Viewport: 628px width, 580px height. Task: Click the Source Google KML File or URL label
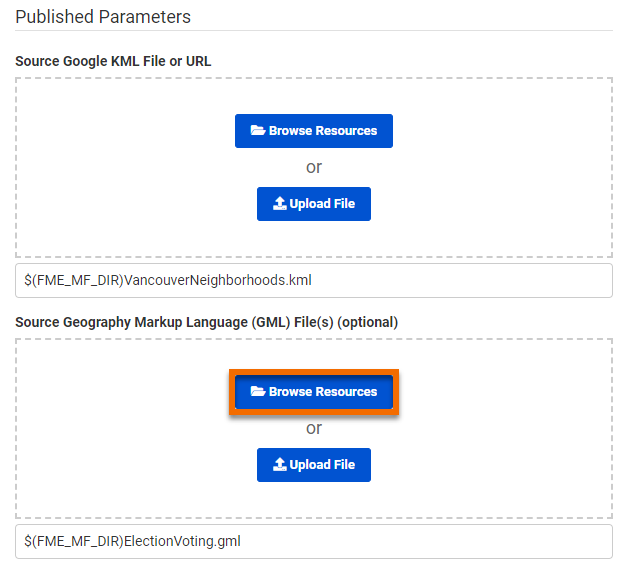(113, 61)
